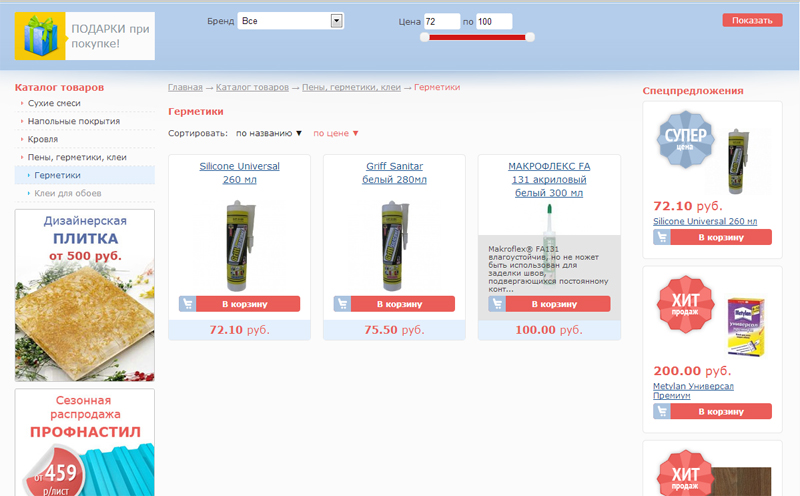The width and height of the screenshot is (800, 496).
Task: Click cart icon in 72.10 руб. special offer
Action: click(x=662, y=237)
